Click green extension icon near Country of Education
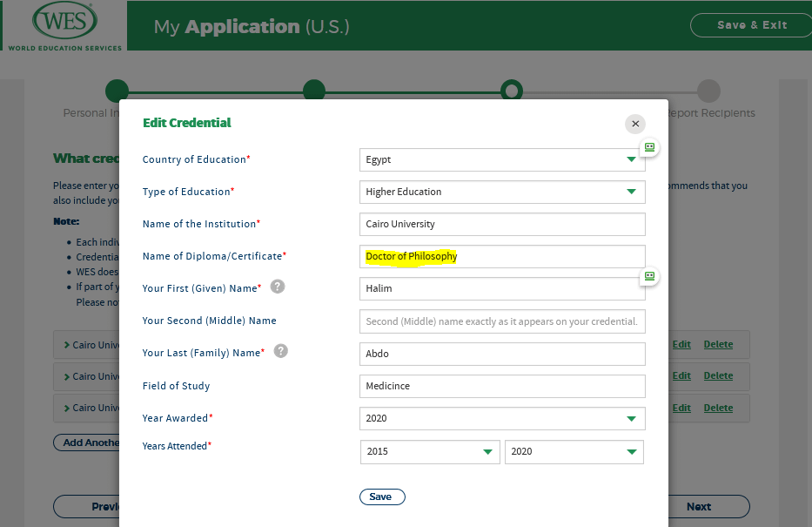 (649, 147)
